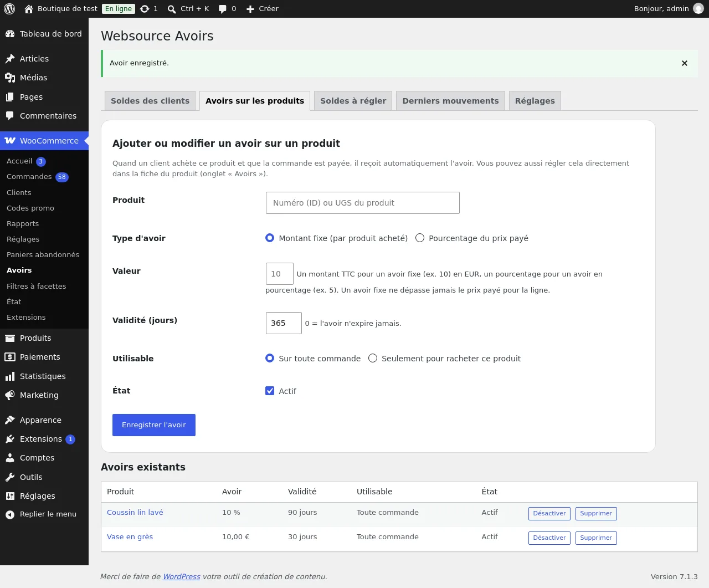The image size is (709, 588).
Task: Click the Validité (jours) field
Action: (x=284, y=323)
